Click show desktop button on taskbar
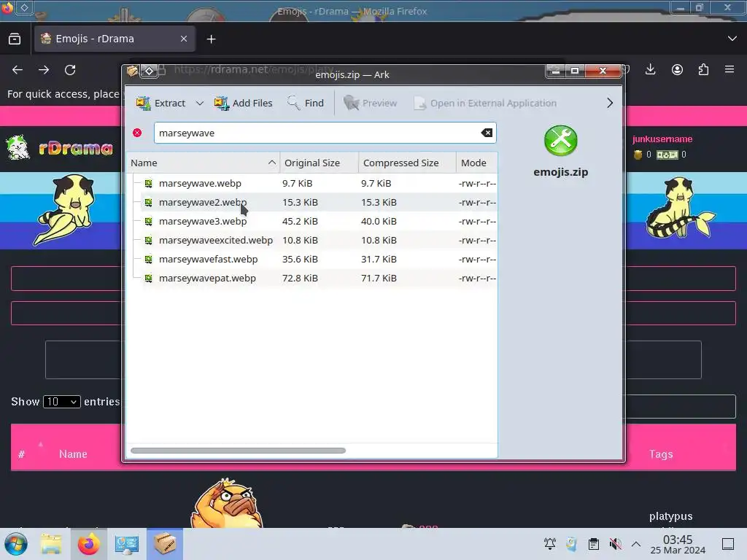This screenshot has height=560, width=747. coord(728,544)
